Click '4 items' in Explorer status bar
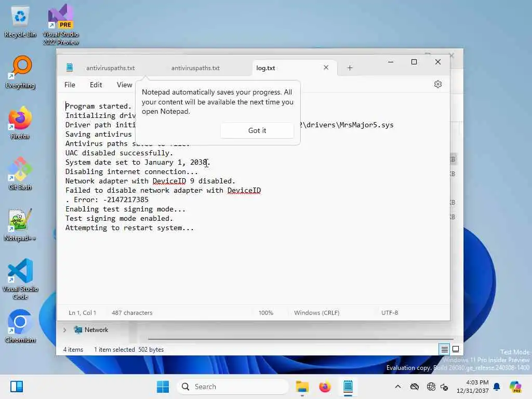This screenshot has height=399, width=532. 73,350
